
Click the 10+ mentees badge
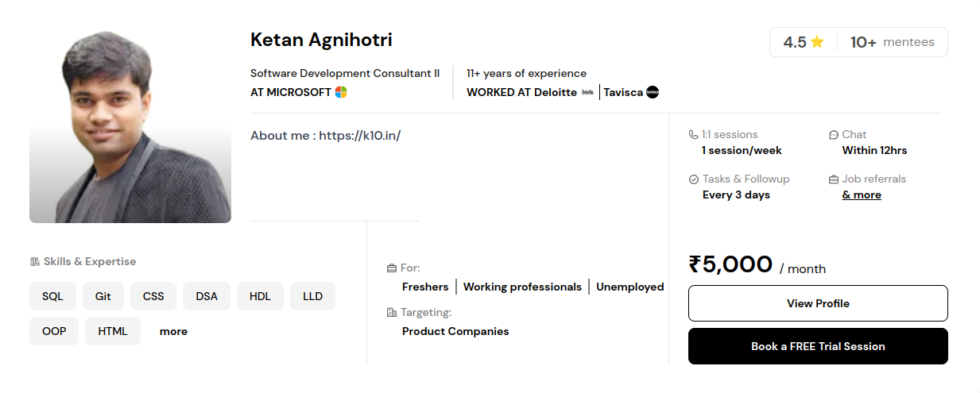point(893,42)
